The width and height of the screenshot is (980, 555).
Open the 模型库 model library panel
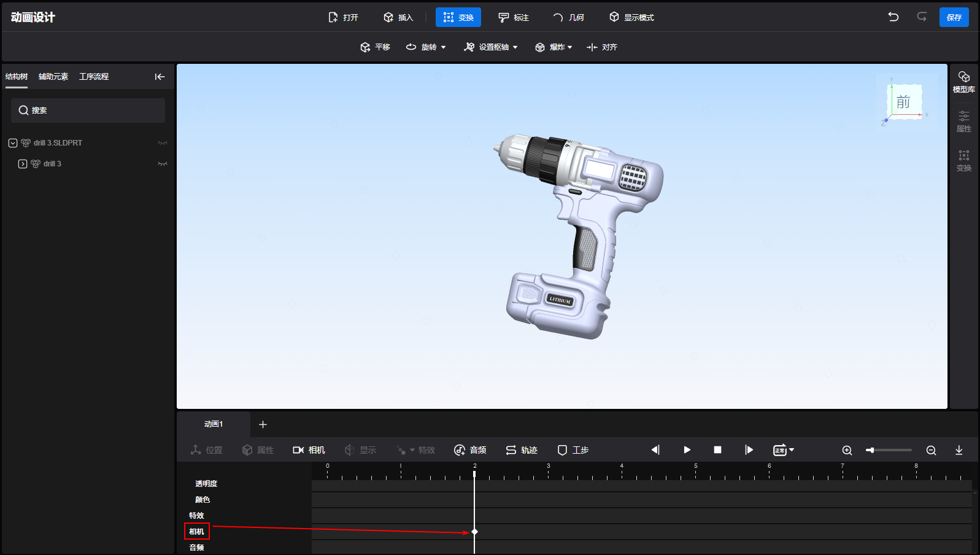pyautogui.click(x=963, y=81)
